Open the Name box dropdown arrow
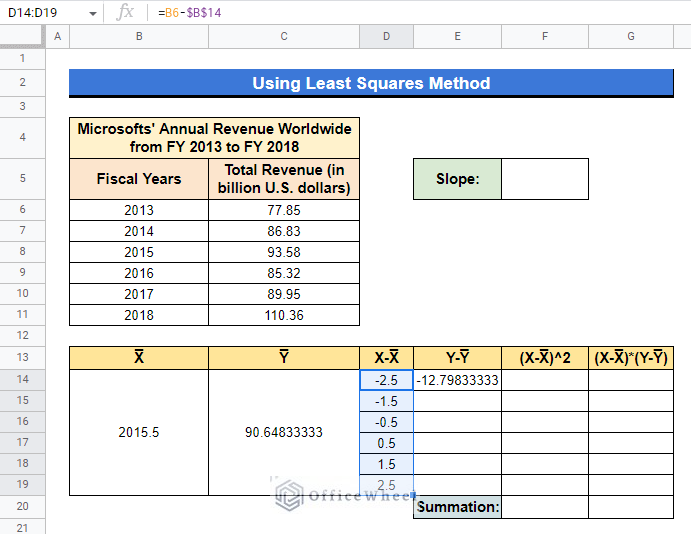The width and height of the screenshot is (691, 534). click(93, 13)
